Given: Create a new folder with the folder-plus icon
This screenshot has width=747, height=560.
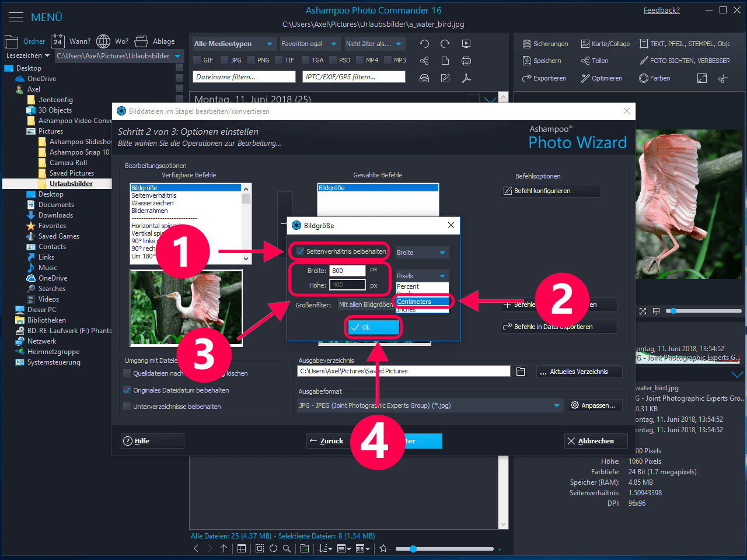Looking at the screenshot, I should 305,548.
